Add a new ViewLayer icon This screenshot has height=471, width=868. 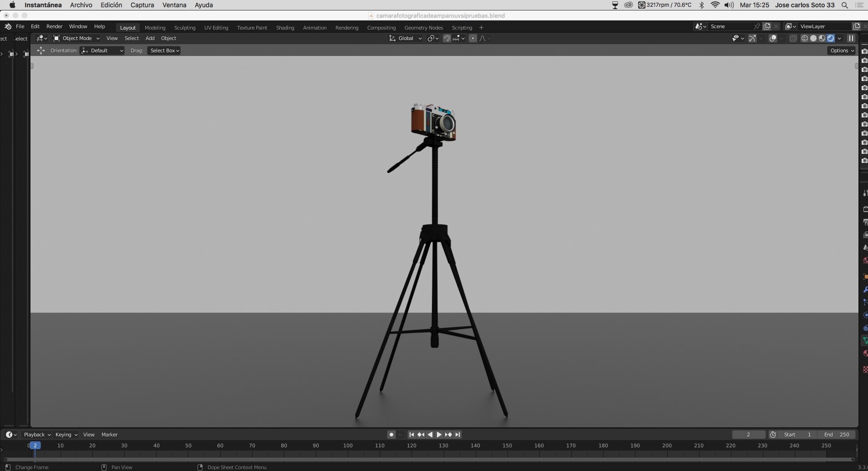tap(856, 26)
